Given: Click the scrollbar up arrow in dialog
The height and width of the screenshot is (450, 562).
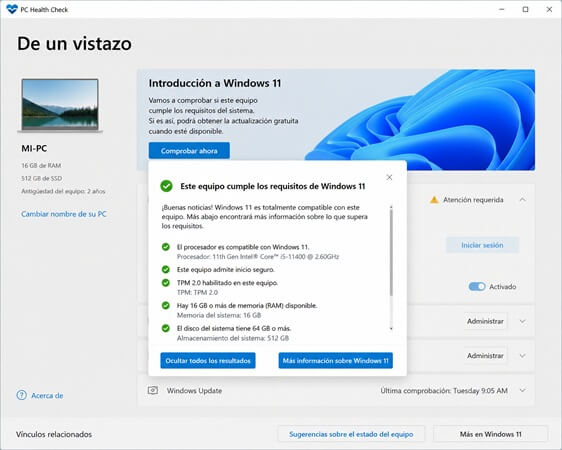Looking at the screenshot, I should 391,207.
